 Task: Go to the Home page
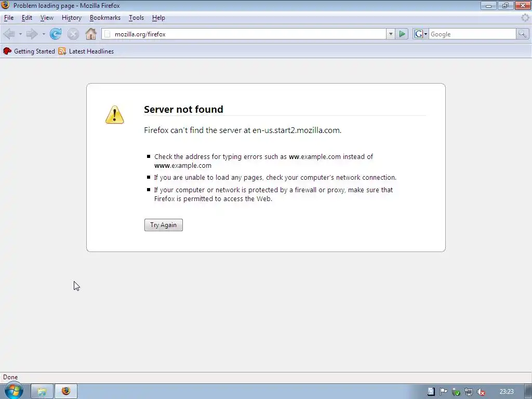point(91,34)
